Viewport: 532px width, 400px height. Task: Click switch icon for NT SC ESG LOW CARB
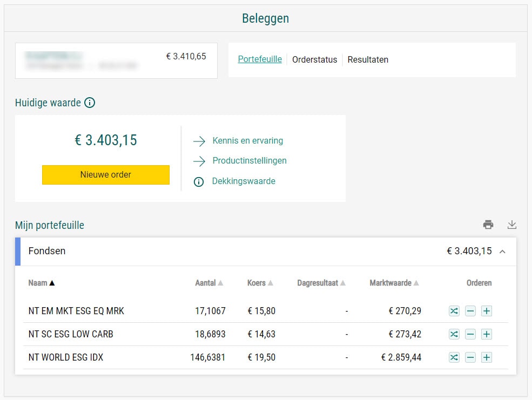(x=454, y=334)
